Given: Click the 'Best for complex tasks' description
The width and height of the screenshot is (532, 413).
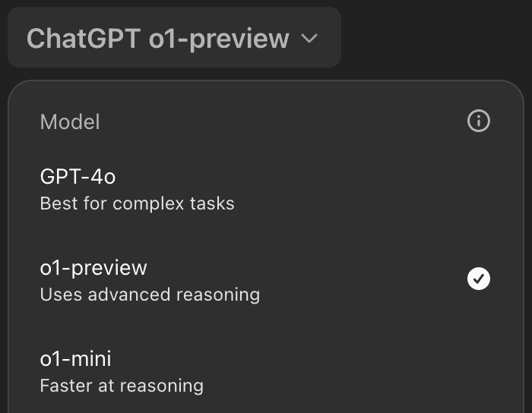Looking at the screenshot, I should point(137,203).
